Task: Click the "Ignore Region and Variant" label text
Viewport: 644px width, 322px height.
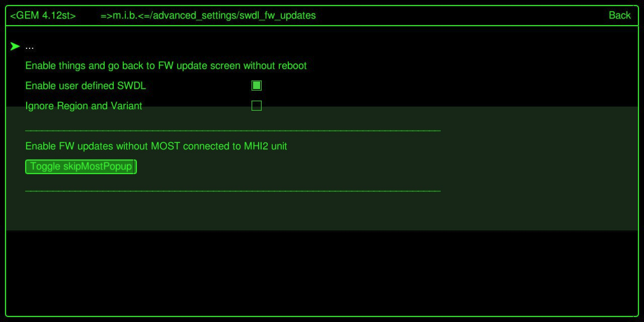Action: (x=84, y=106)
